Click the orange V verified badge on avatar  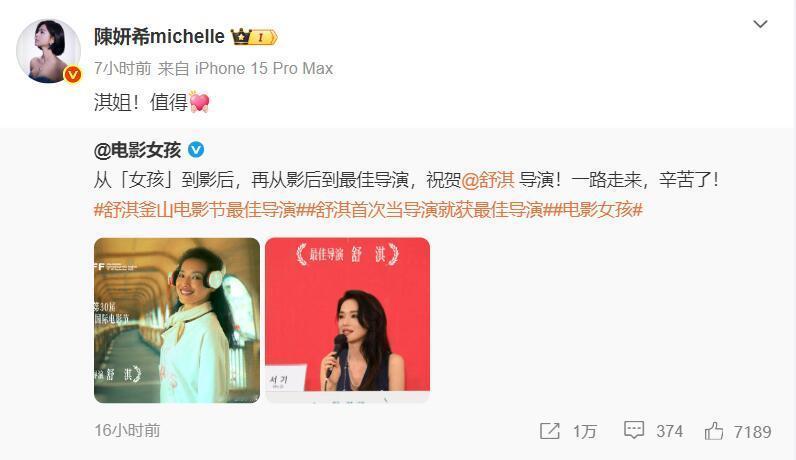(73, 75)
